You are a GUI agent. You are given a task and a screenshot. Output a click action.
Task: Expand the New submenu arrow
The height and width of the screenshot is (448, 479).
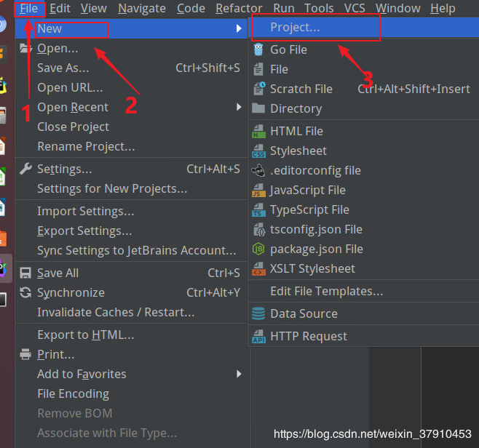pyautogui.click(x=239, y=28)
